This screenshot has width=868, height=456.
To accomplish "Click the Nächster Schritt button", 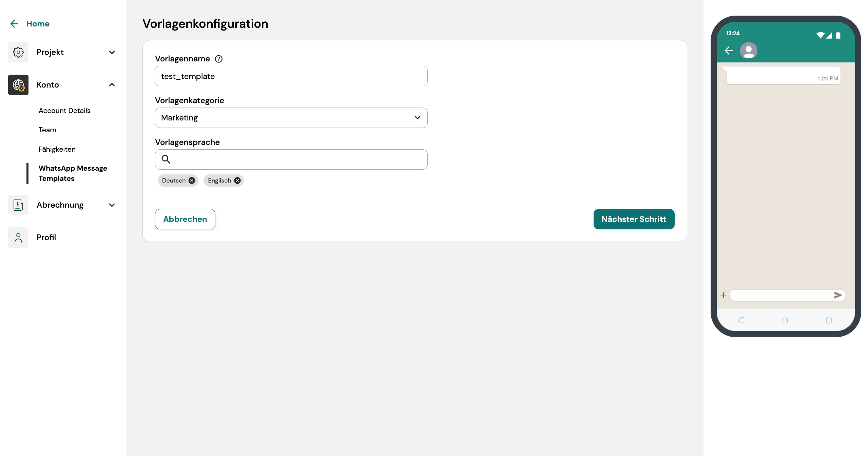I will (634, 219).
